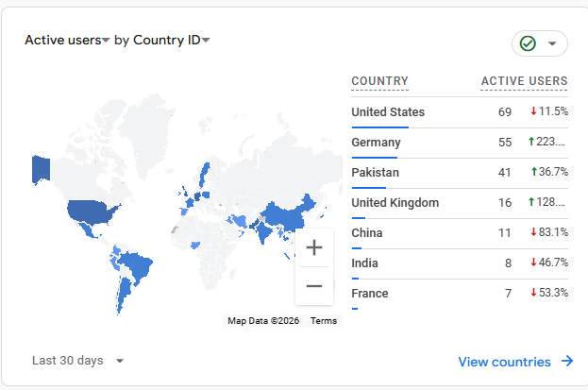Screen dimensions: 588x390
Task: Open the Active users metric dropdown
Action: pos(67,40)
